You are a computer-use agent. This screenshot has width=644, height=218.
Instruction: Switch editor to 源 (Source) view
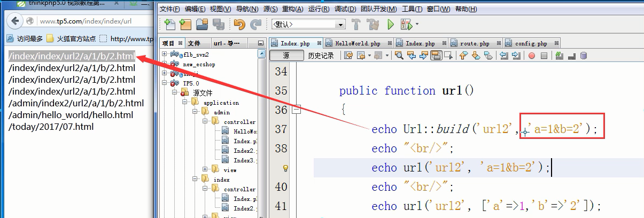point(286,56)
